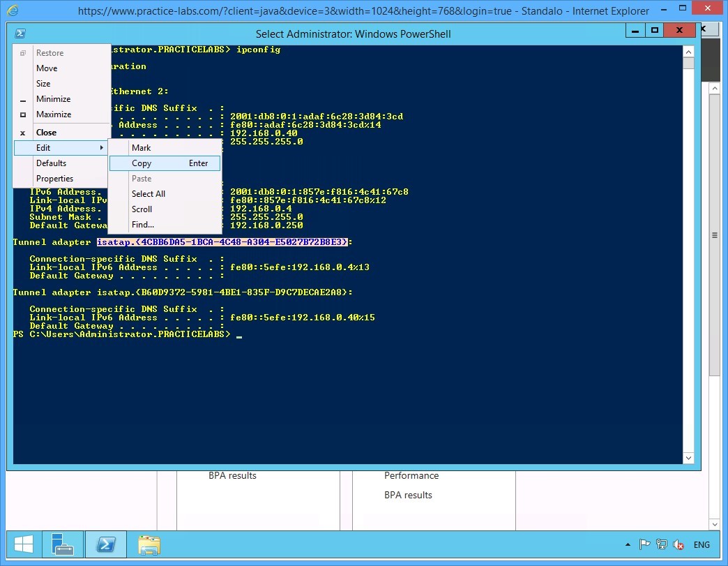
Task: Open Properties from the system menu
Action: [x=55, y=178]
